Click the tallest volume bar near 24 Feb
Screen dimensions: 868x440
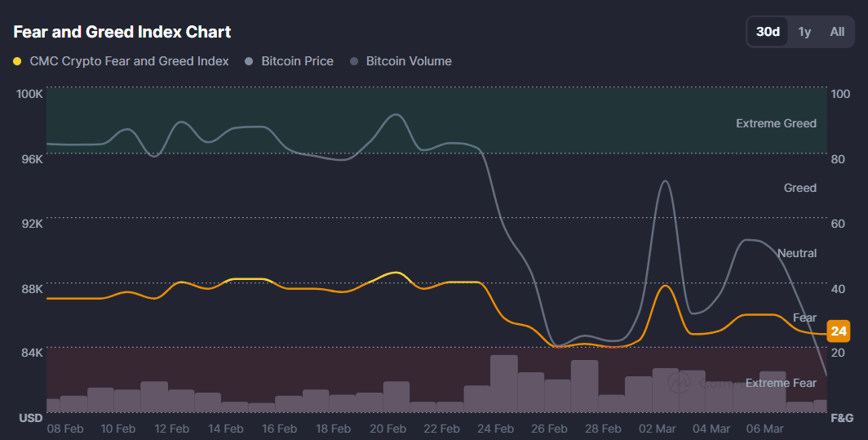pos(503,382)
